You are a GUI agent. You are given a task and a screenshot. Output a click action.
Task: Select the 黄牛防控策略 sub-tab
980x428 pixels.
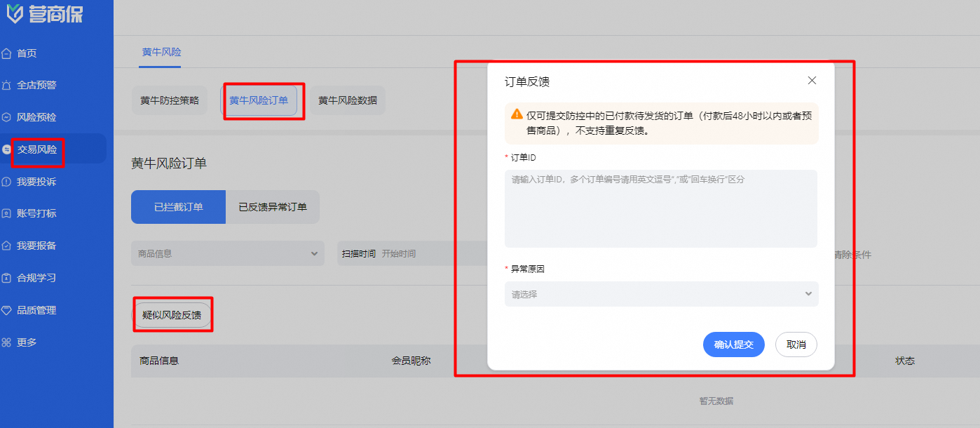[x=170, y=100]
